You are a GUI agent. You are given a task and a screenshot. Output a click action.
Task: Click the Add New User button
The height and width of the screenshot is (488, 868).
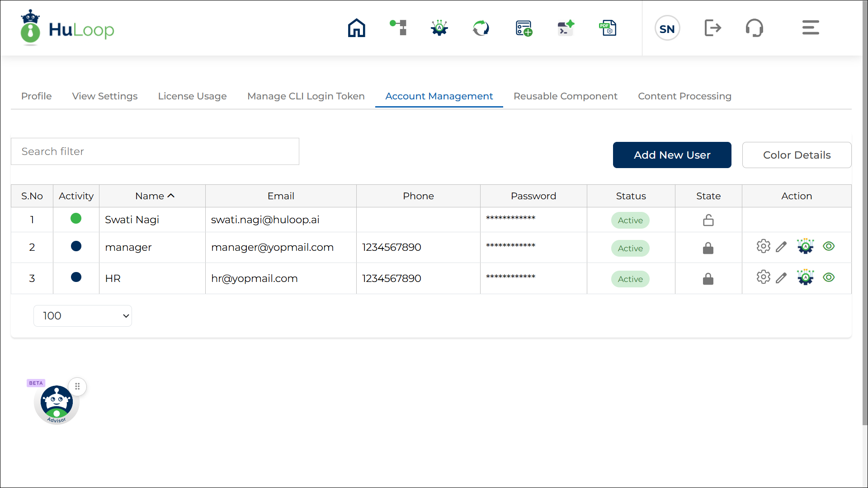point(672,155)
